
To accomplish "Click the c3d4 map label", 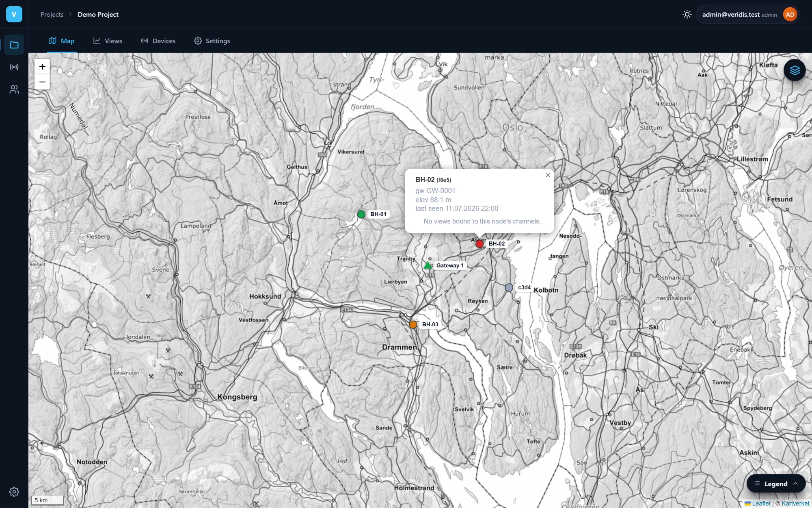I will [x=524, y=287].
